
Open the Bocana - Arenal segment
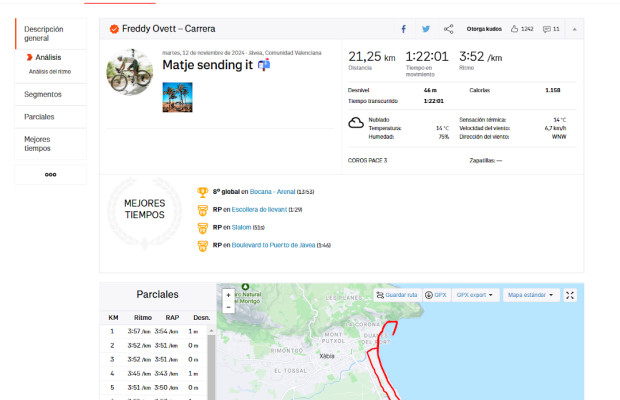click(263, 191)
